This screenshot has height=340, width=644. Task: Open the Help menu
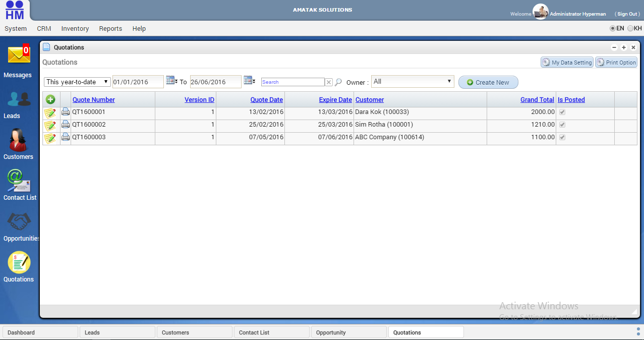(139, 29)
